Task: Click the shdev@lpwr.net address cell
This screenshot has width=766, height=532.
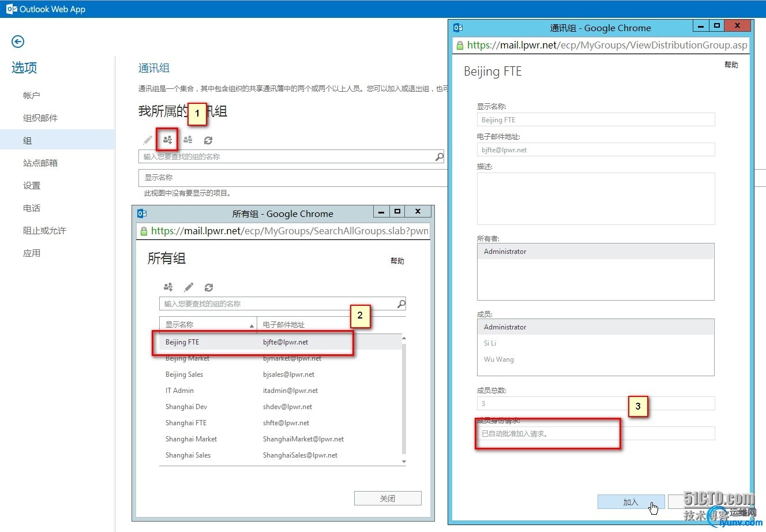Action: [287, 407]
